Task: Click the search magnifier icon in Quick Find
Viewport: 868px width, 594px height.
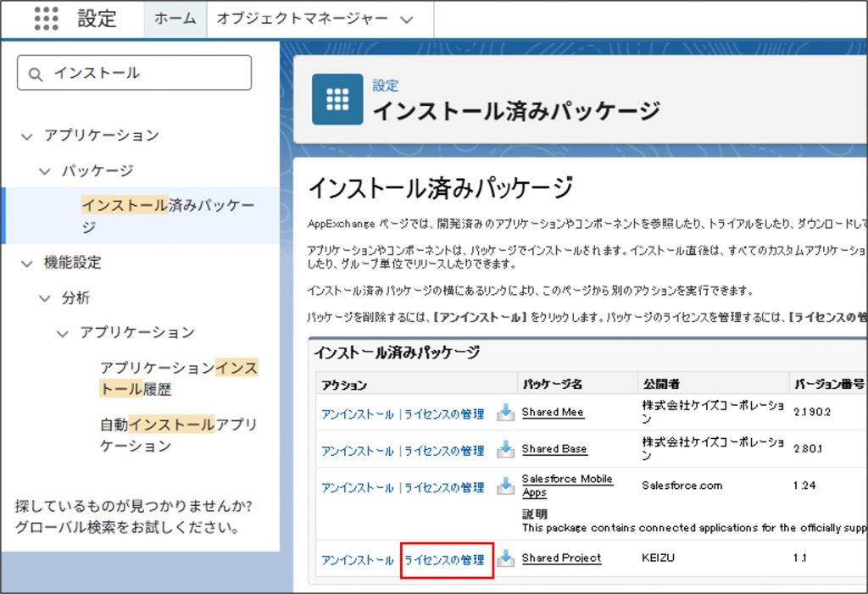Action: 36,74
